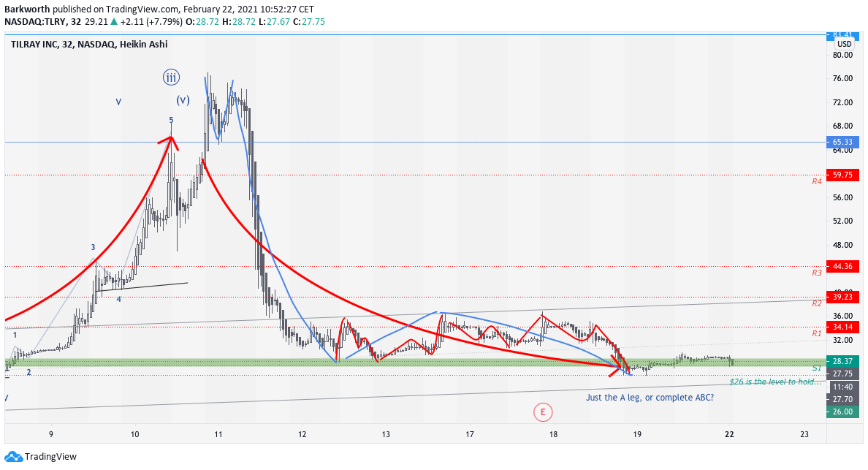Select date 17 on the time axis

pyautogui.click(x=469, y=435)
